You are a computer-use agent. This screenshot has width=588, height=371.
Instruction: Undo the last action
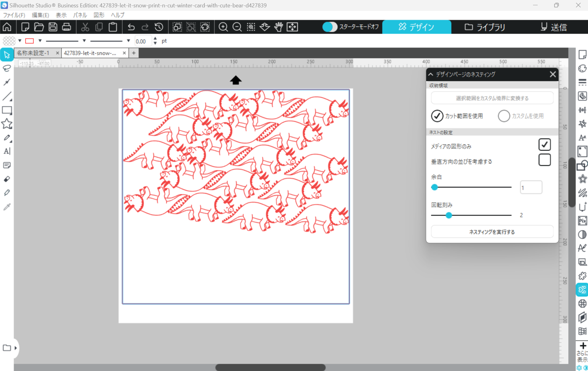[x=131, y=27]
